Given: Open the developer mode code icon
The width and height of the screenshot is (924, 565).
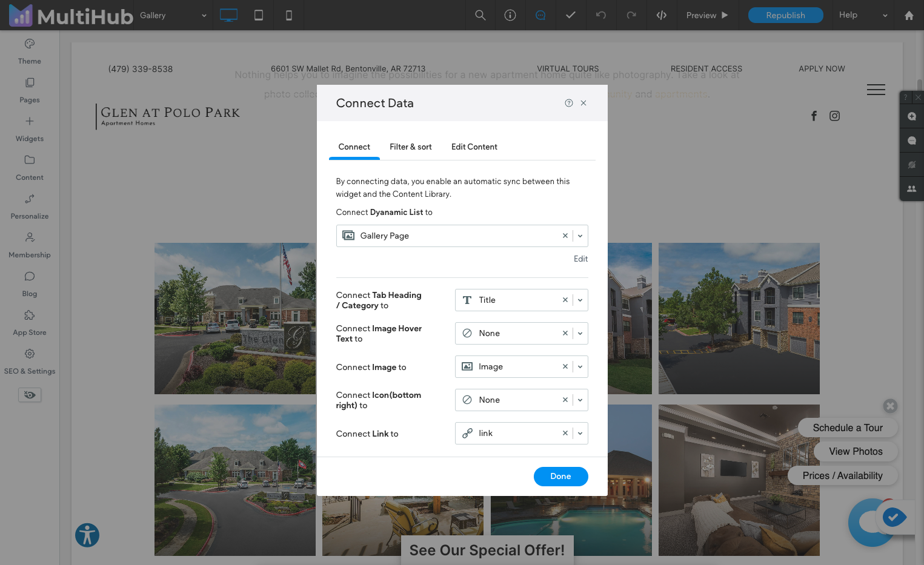Looking at the screenshot, I should 662,15.
